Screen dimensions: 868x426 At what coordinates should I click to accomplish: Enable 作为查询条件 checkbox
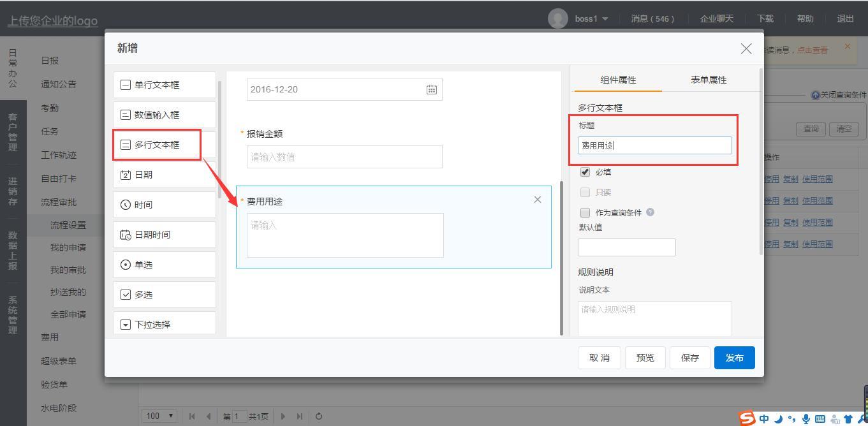(x=585, y=213)
